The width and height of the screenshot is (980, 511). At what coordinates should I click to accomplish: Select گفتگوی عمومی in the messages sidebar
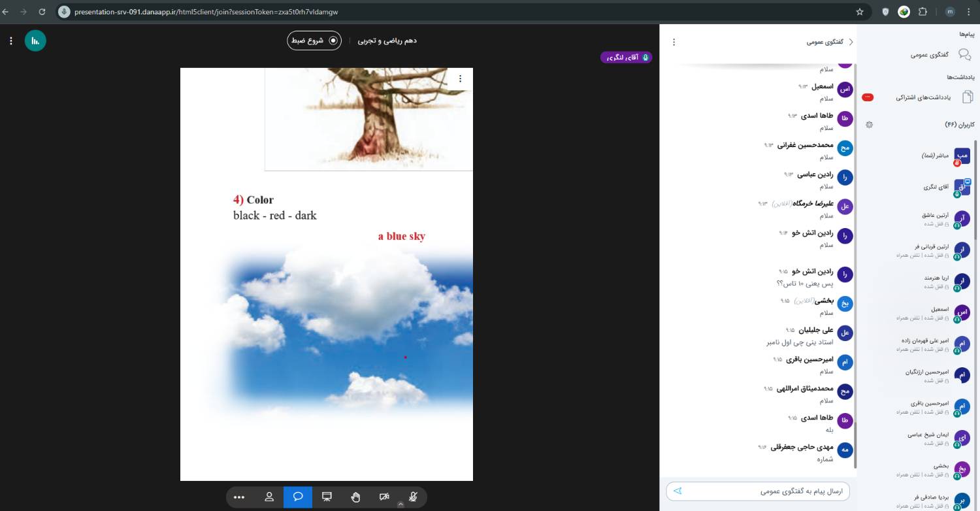[x=941, y=55]
